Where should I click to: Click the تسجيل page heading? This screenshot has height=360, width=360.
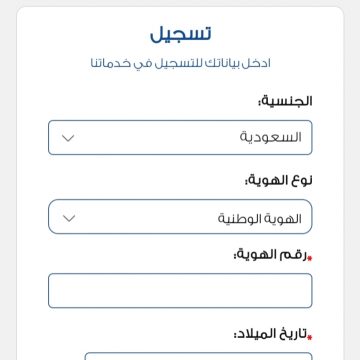(180, 34)
